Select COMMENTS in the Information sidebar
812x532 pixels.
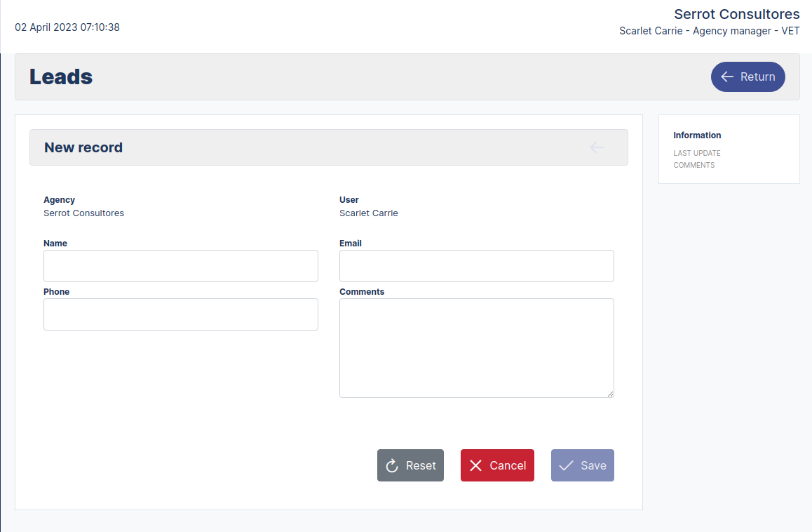(694, 165)
